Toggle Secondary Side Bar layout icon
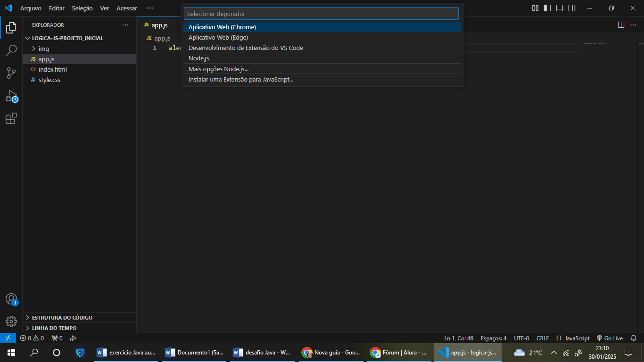The width and height of the screenshot is (644, 362). (x=572, y=8)
